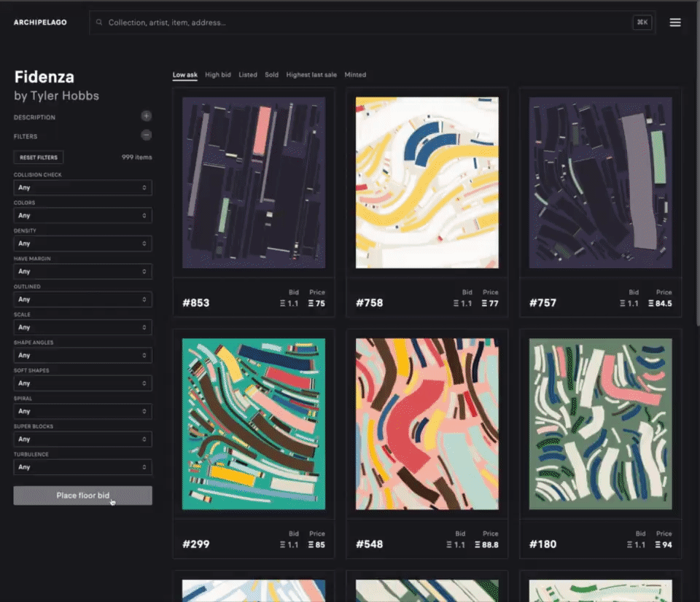Switch to the Sold tab
Viewport: 700px width, 602px height.
coord(271,74)
